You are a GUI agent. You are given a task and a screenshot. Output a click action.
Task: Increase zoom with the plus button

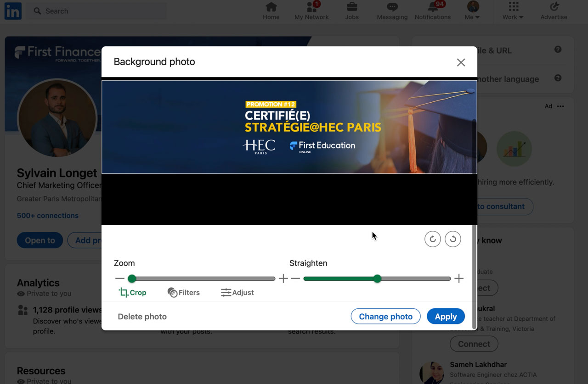(283, 278)
